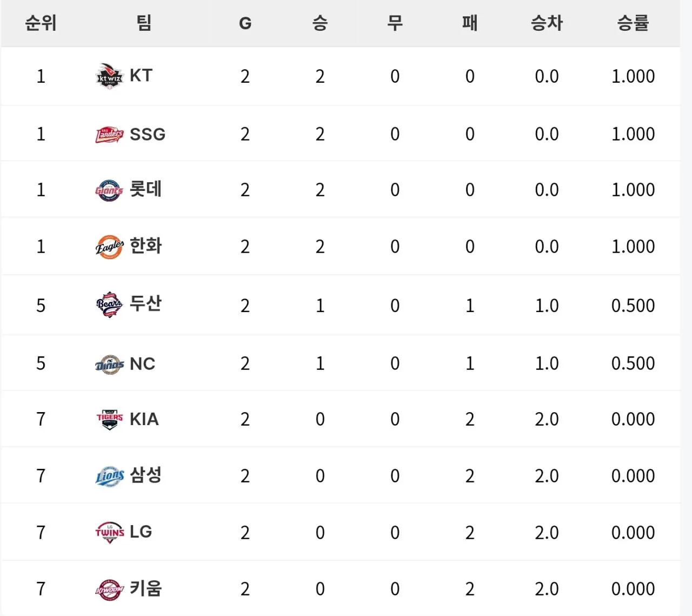Viewport: 692px width, 616px height.
Task: Sort by the 승률 column header
Action: [633, 23]
